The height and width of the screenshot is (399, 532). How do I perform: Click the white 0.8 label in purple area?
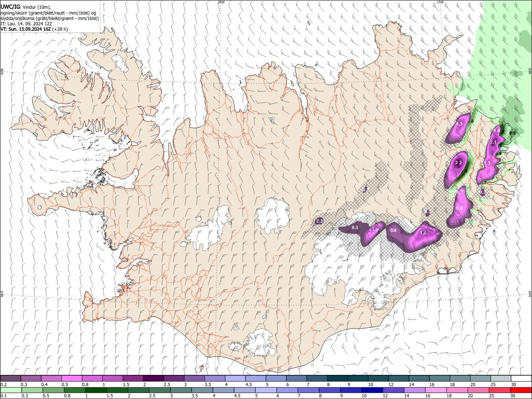(459, 208)
